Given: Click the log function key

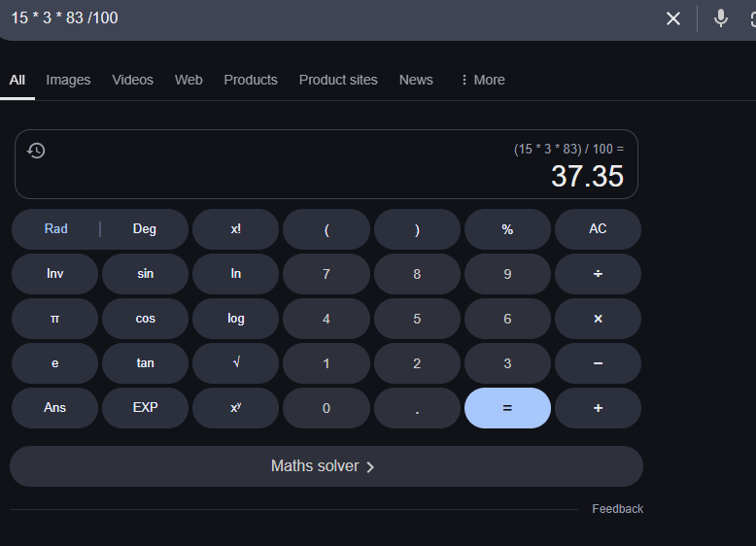Looking at the screenshot, I should tap(236, 319).
